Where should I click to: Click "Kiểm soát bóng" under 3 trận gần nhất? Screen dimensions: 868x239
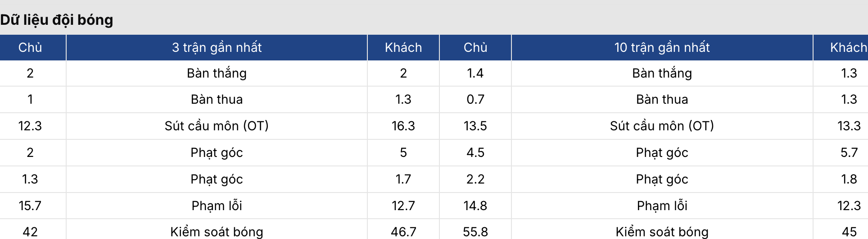click(x=217, y=232)
